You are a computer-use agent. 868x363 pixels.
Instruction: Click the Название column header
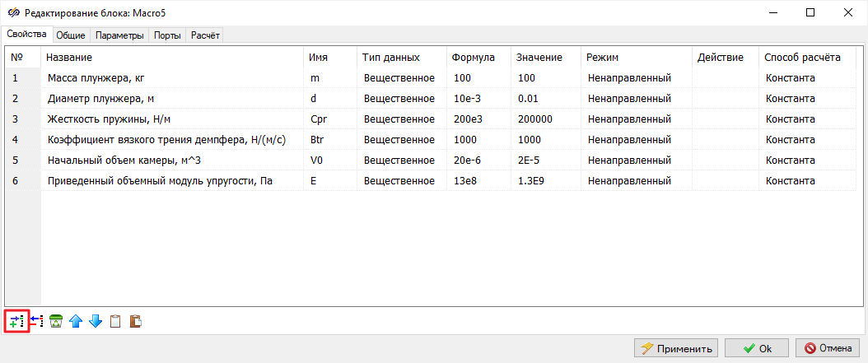[69, 58]
